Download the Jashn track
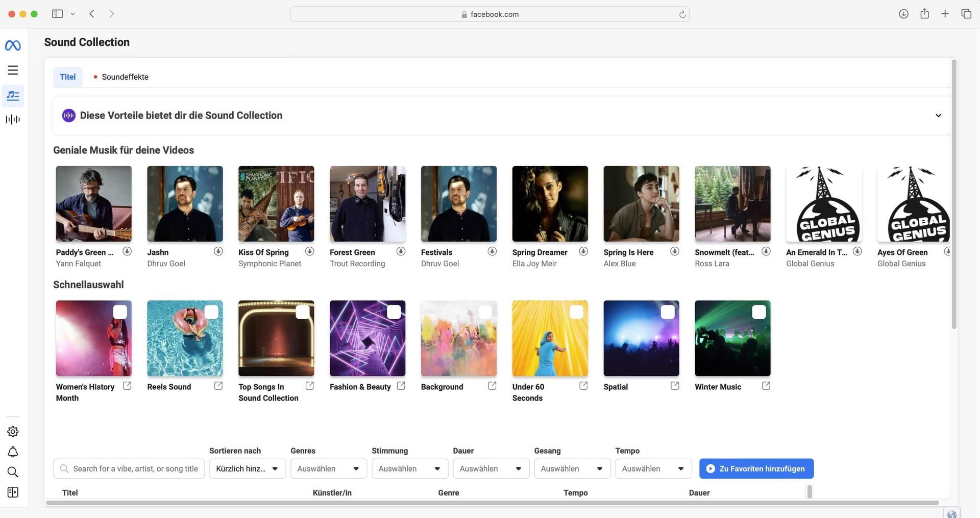The height and width of the screenshot is (518, 980). click(x=218, y=251)
